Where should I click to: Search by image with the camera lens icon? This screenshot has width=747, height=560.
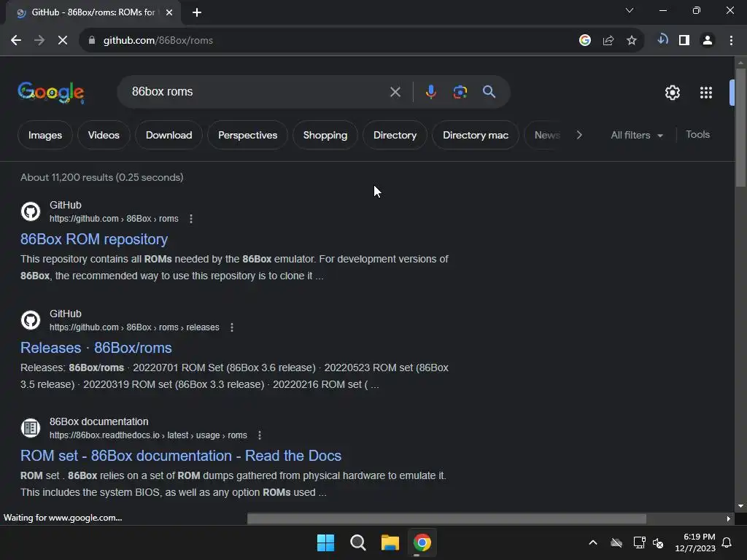(x=460, y=92)
